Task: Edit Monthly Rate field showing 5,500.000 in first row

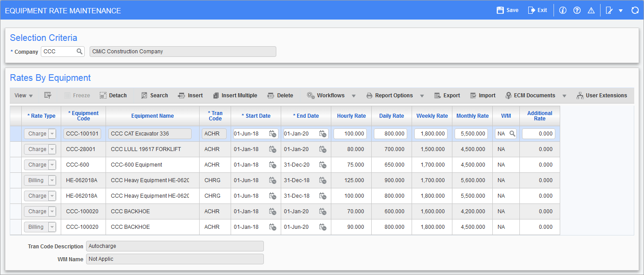Action: 471,134
